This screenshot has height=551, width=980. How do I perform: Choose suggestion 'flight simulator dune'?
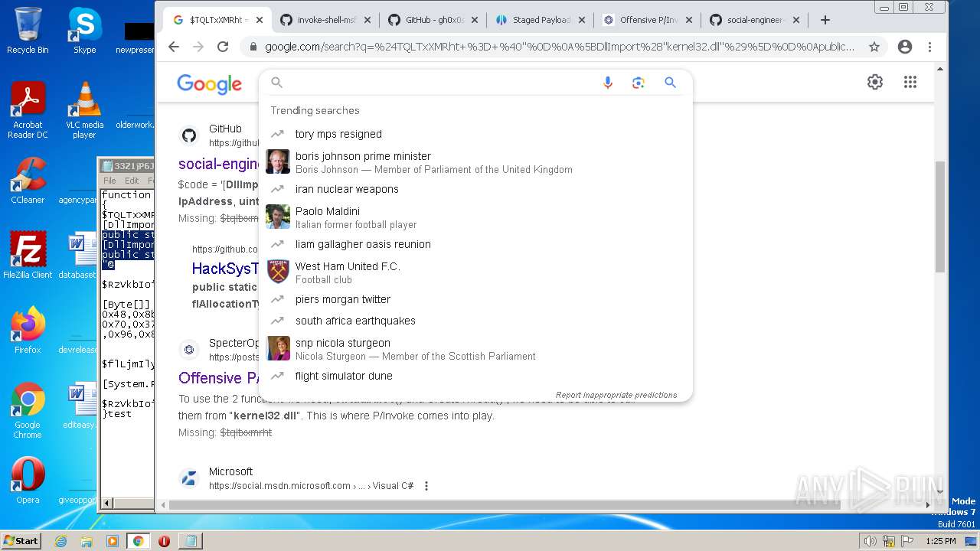(x=475, y=376)
